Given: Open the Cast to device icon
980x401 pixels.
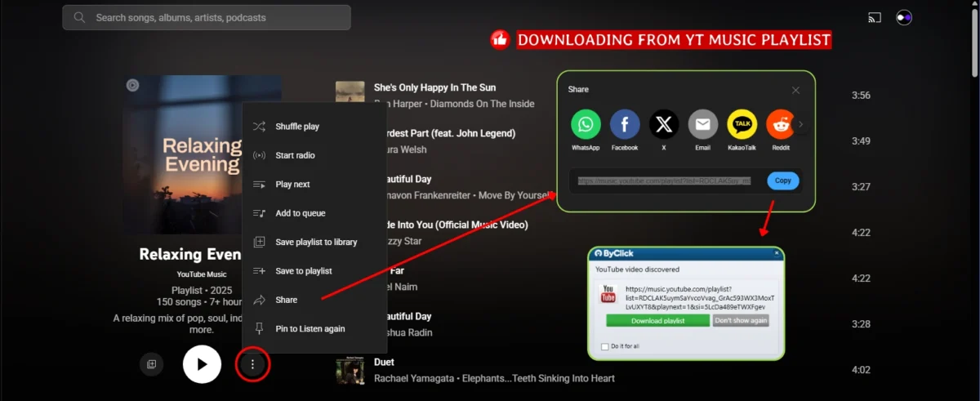Looking at the screenshot, I should point(875,17).
